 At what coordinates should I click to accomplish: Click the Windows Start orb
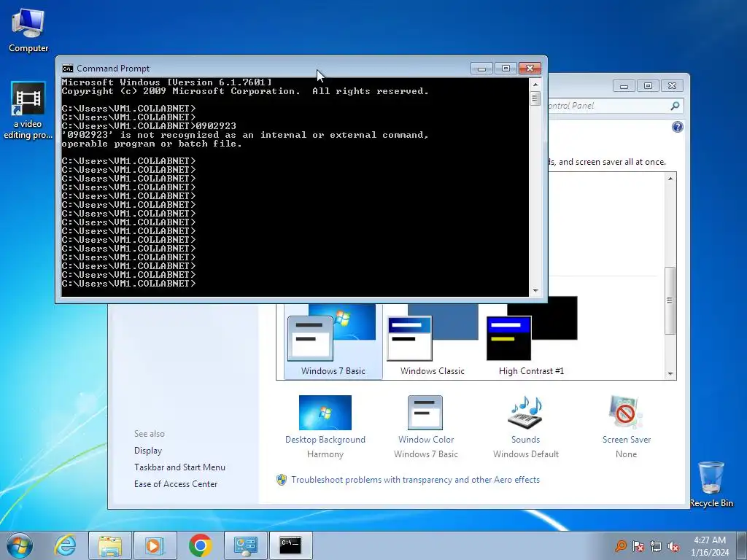[x=20, y=545]
